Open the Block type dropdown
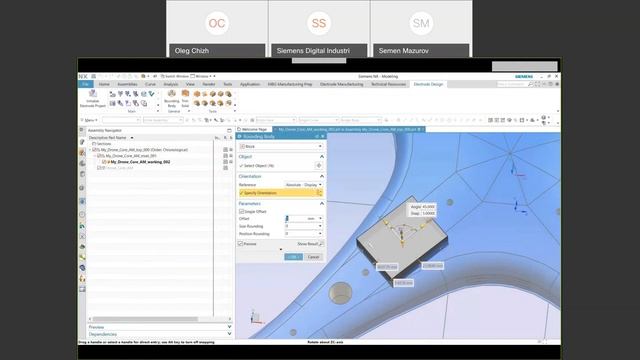The image size is (640, 360). tap(281, 146)
